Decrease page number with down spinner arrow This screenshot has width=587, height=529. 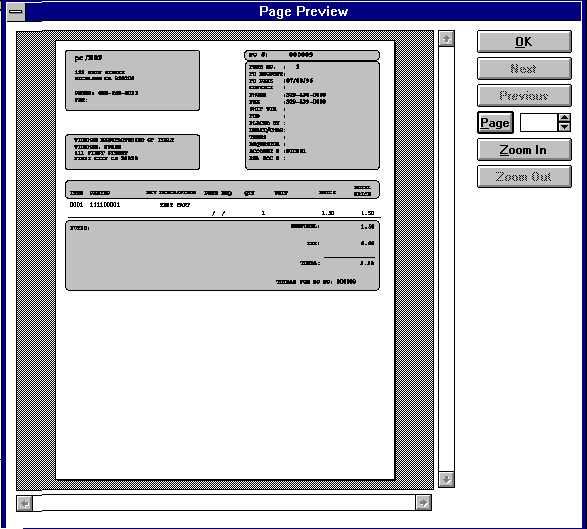564,127
